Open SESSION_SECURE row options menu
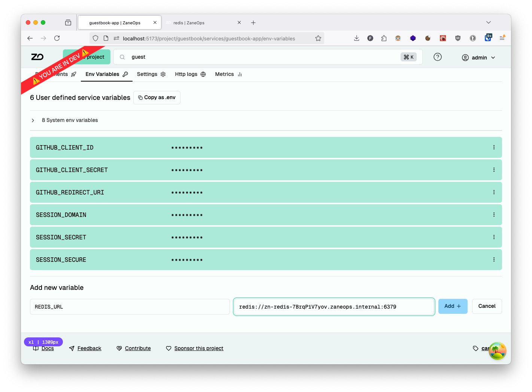The height and width of the screenshot is (392, 532). [x=494, y=260]
